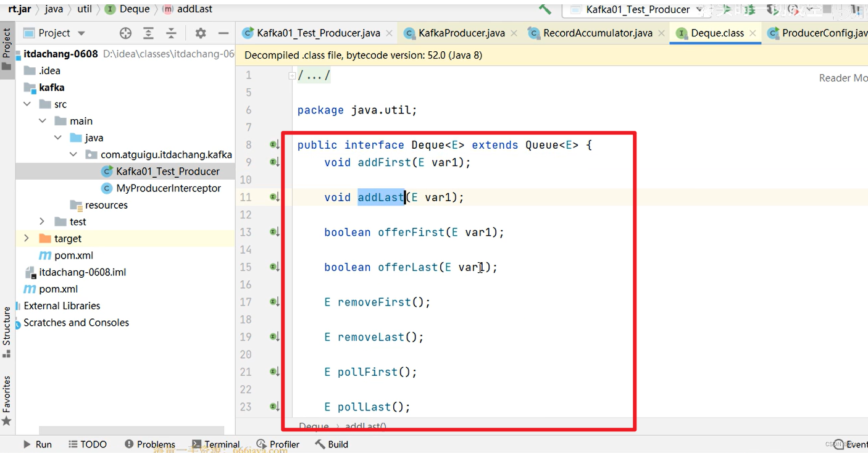
Task: Click gutter marker beside offerFirst line 13
Action: pos(275,232)
